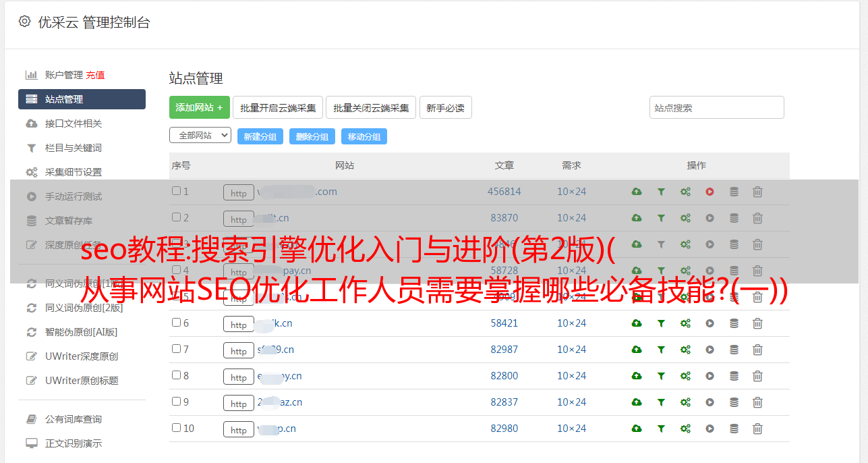Image resolution: width=868 pixels, height=463 pixels.
Task: Click the cloud upload icon in row 10
Action: coord(637,429)
